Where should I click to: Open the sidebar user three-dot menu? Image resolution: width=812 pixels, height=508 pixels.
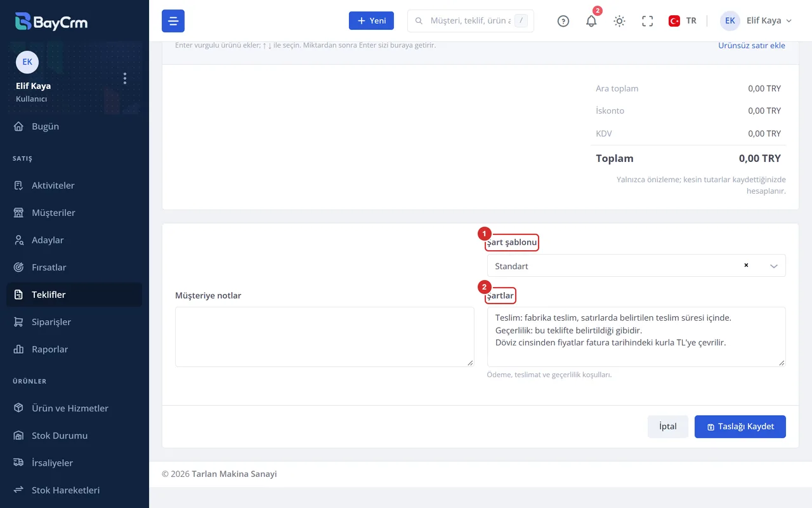125,78
